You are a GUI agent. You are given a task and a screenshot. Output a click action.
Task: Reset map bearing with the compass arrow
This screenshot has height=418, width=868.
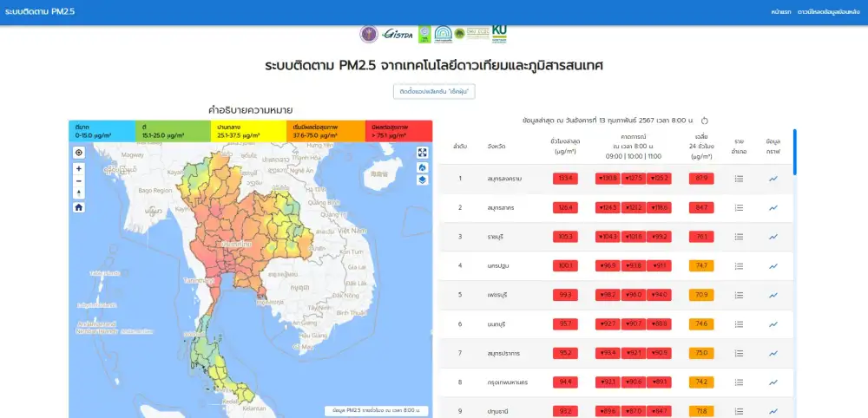point(78,193)
